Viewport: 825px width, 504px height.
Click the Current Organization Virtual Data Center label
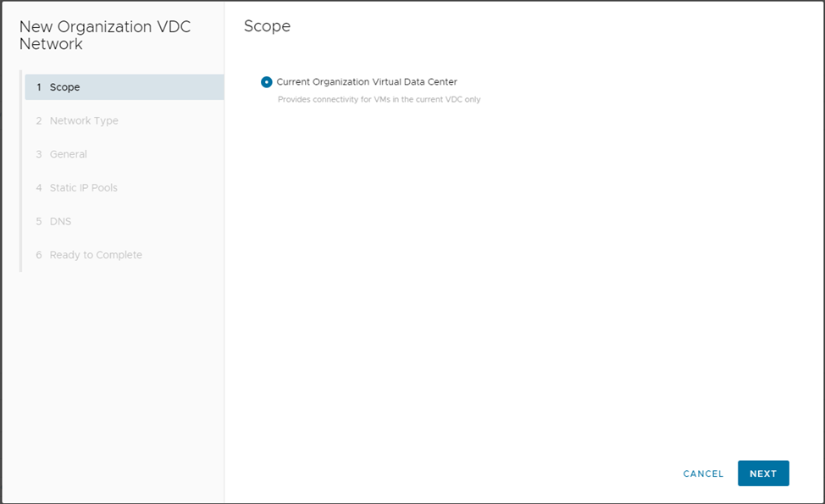(367, 82)
